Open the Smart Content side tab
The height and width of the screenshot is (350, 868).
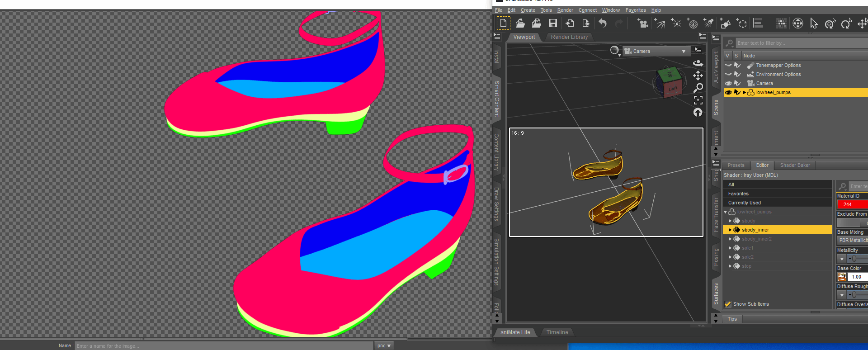497,99
